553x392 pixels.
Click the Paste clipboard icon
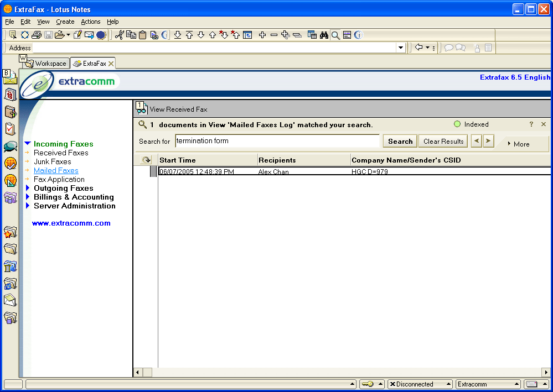142,34
